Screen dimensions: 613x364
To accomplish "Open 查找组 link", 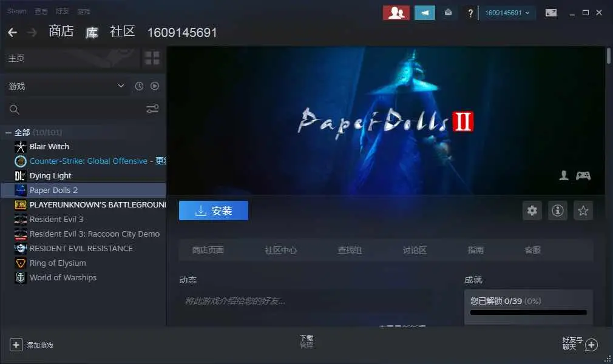I will pos(350,250).
